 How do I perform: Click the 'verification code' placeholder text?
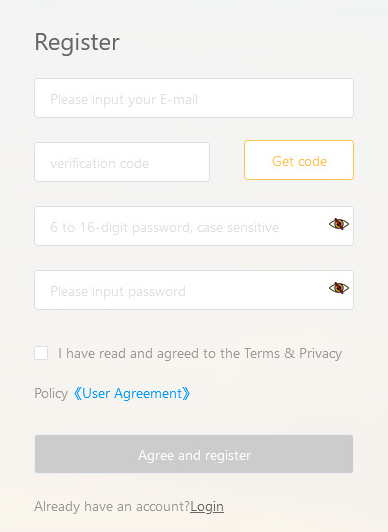[x=99, y=164]
